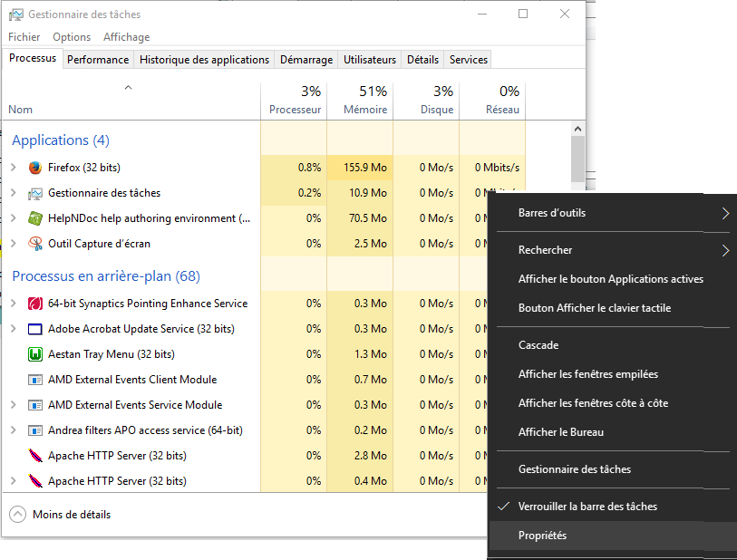
Task: Click the Outil Capture d'écran scissors icon
Action: (35, 244)
